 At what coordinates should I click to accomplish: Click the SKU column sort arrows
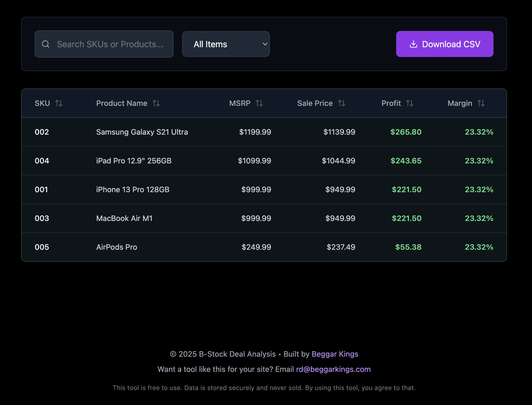tap(59, 103)
